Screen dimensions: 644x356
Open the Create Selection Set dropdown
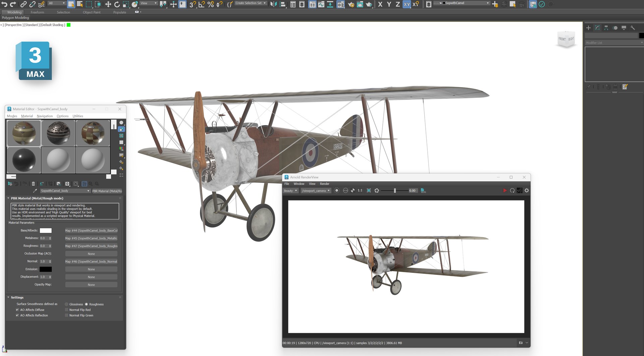pos(251,3)
